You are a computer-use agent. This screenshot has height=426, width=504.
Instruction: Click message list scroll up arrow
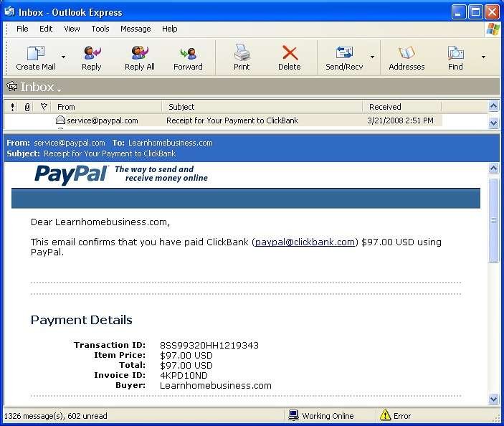point(493,105)
